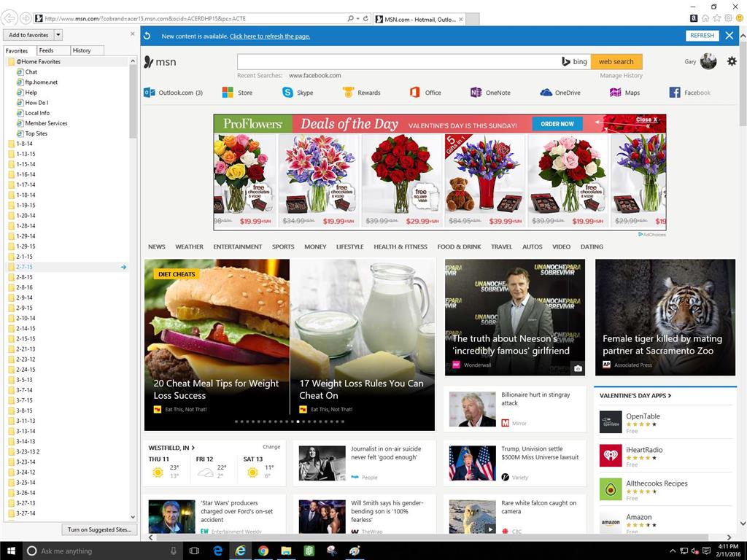Expand the 3-27-14 favorites folder
Image resolution: width=747 pixels, height=560 pixels.
click(12, 513)
